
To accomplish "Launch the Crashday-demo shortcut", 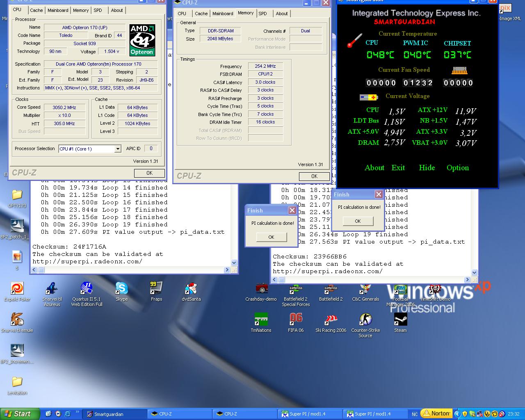I will [x=261, y=291].
